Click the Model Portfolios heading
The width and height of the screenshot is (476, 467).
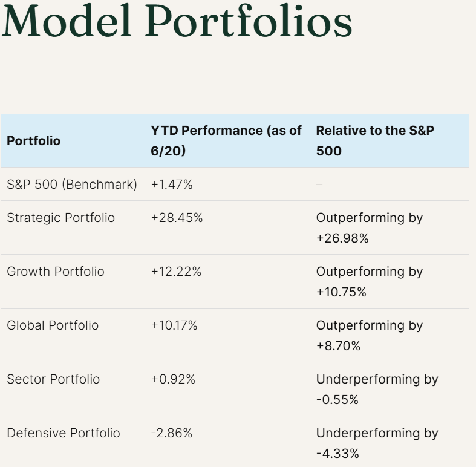click(177, 22)
